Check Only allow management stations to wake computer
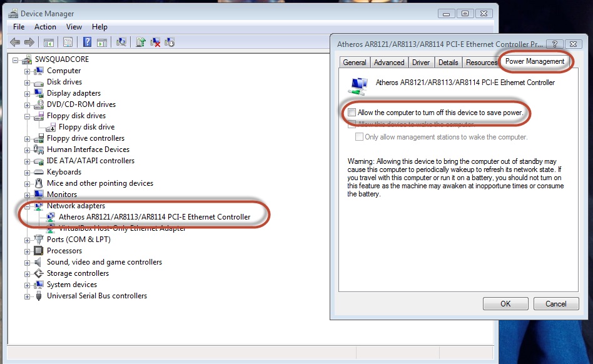593x364 pixels. (x=359, y=137)
